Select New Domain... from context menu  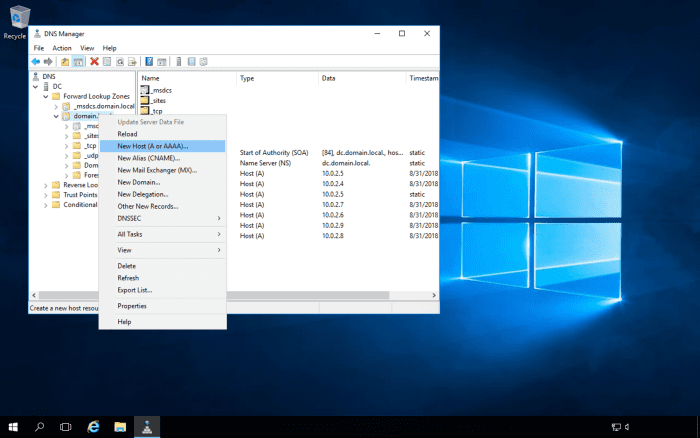(162, 182)
